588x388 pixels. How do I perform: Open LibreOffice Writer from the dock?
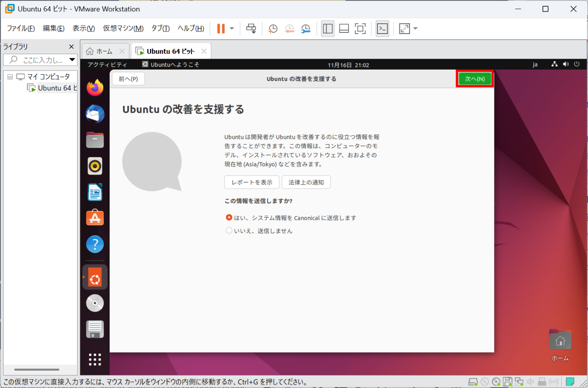(95, 192)
